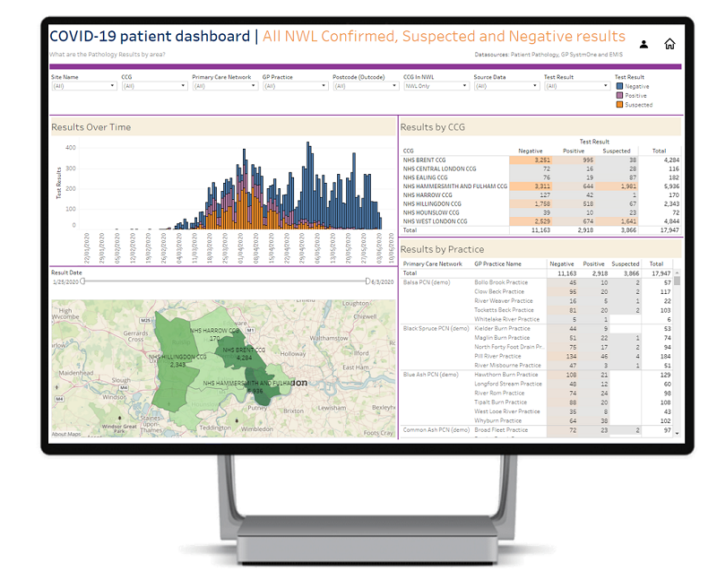Open the CCG in NWL dropdown
This screenshot has height=588, width=717.
point(436,86)
